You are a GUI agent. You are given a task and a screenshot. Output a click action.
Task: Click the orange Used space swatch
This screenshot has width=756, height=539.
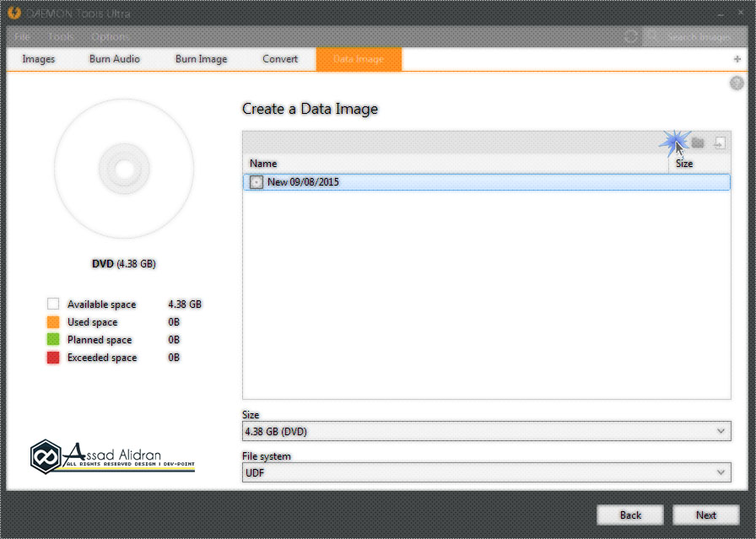(x=53, y=322)
